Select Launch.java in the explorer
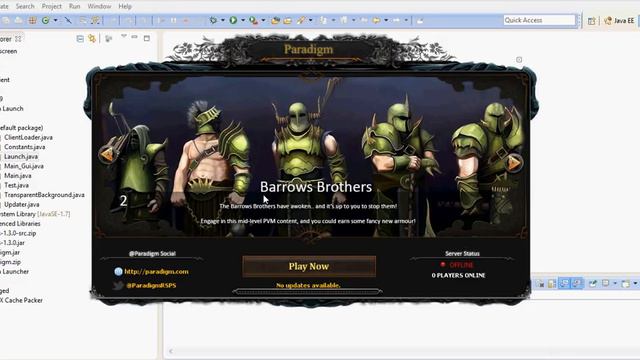Viewport: 640px width, 360px height. pyautogui.click(x=21, y=157)
